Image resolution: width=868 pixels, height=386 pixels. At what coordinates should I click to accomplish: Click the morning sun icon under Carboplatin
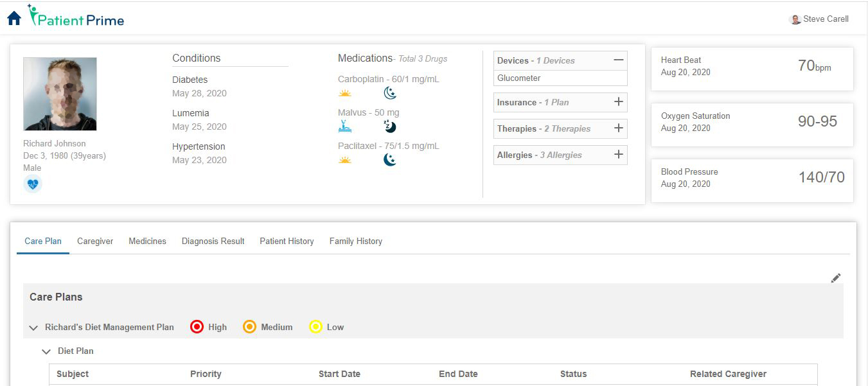(x=344, y=94)
